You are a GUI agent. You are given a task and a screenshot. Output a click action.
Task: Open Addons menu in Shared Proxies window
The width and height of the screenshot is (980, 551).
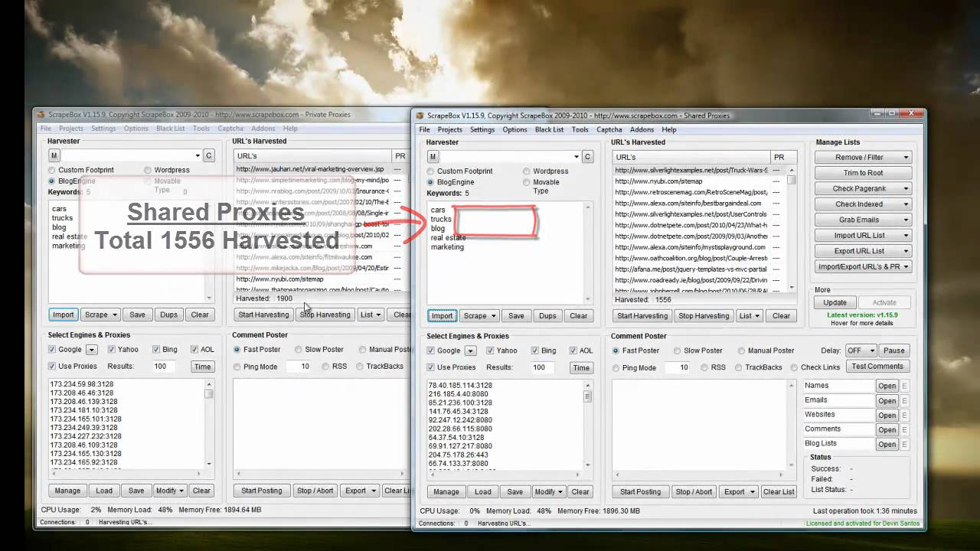642,129
